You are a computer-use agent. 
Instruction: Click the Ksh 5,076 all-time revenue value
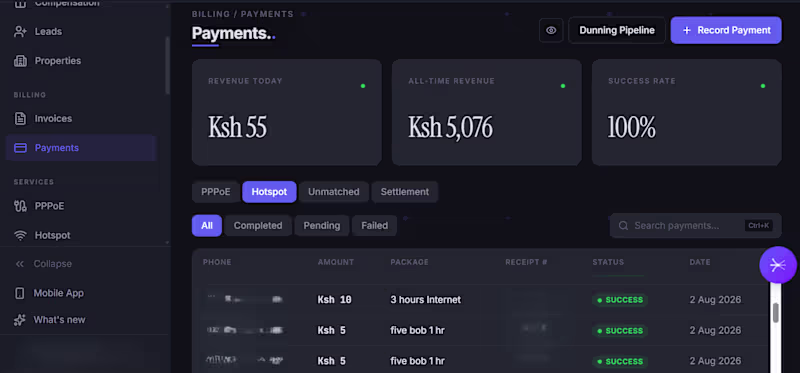[x=451, y=128]
